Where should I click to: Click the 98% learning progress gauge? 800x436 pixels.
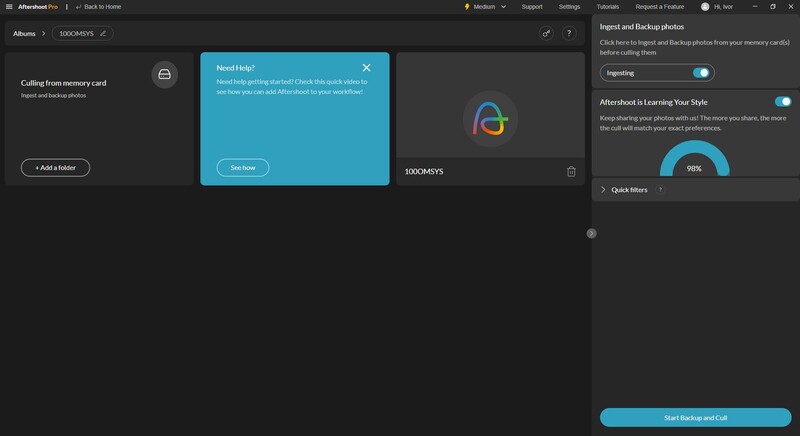point(694,159)
